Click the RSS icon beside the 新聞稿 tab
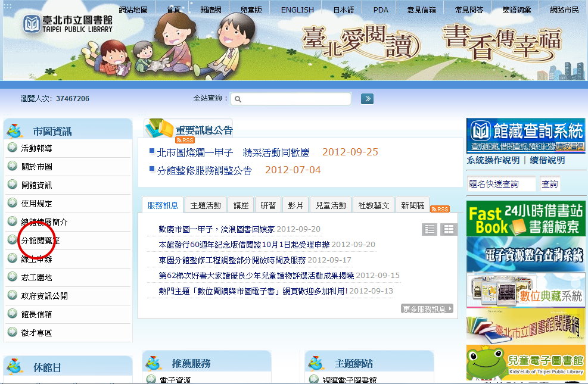 tap(440, 209)
